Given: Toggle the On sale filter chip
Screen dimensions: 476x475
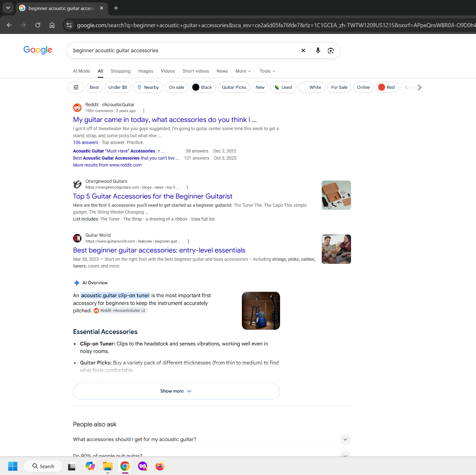Looking at the screenshot, I should [x=176, y=88].
